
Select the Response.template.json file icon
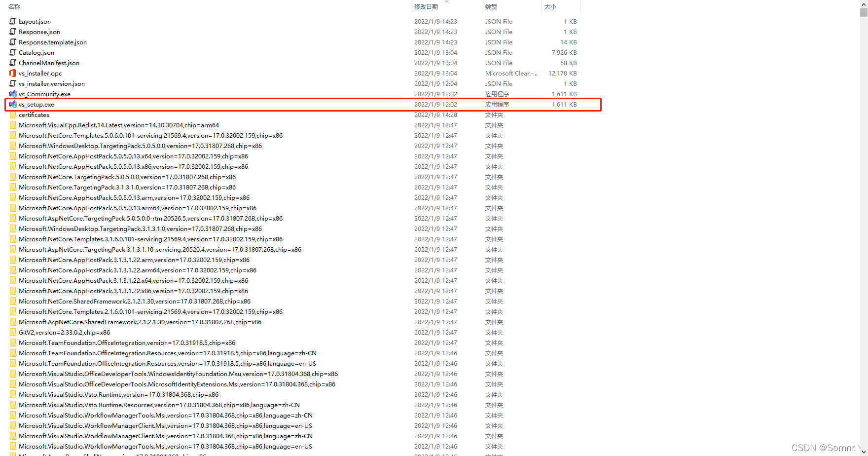(x=13, y=42)
